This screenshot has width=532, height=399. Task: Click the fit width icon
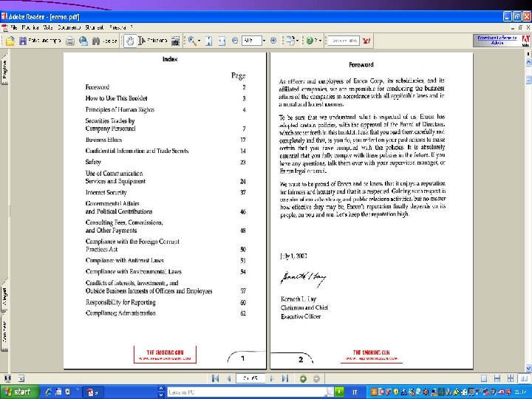222,41
